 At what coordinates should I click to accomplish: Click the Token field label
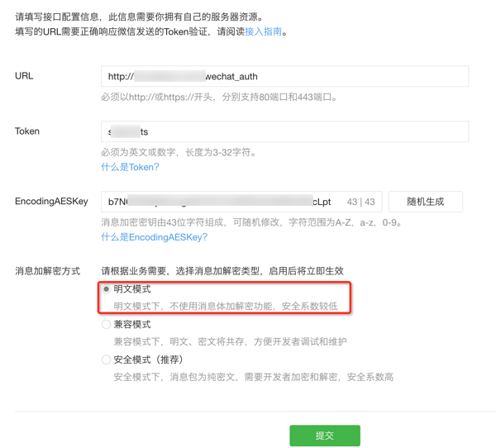(27, 131)
